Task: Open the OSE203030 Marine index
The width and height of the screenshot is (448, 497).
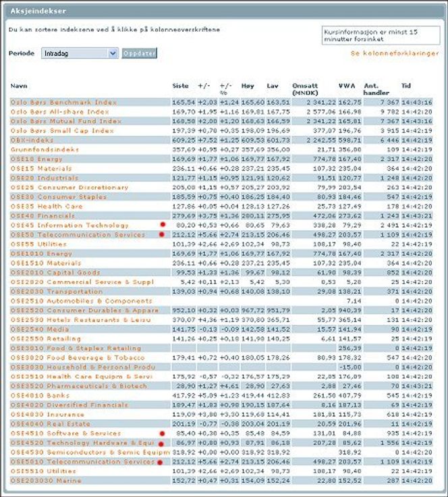Action: coord(46,481)
